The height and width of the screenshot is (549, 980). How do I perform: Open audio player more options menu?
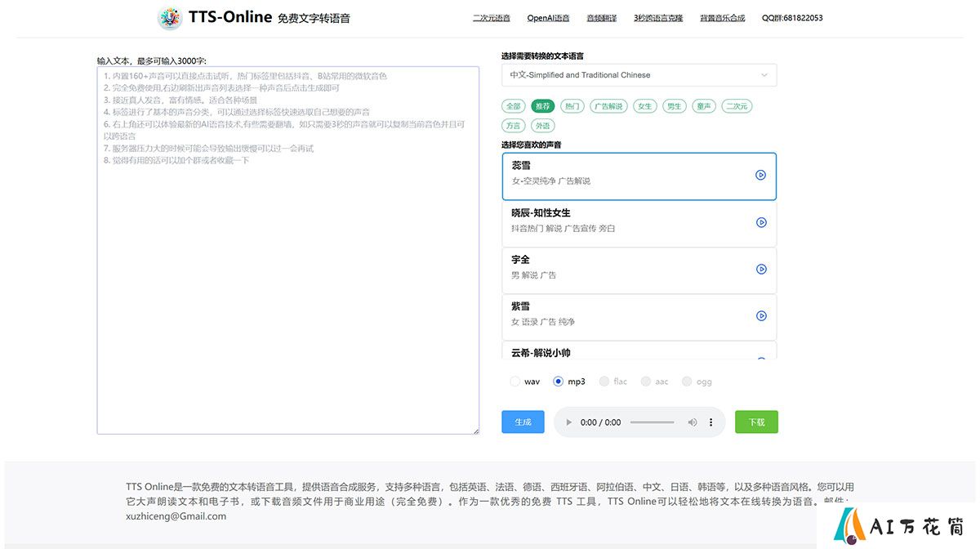[710, 422]
